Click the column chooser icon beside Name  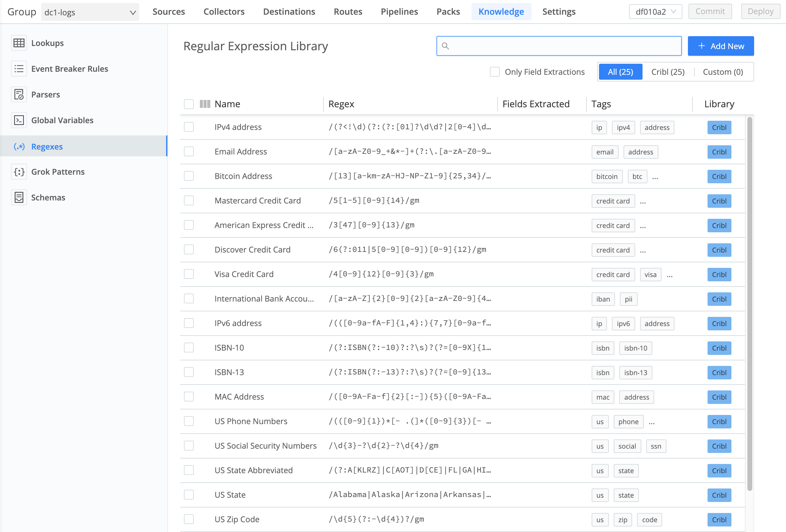point(205,104)
